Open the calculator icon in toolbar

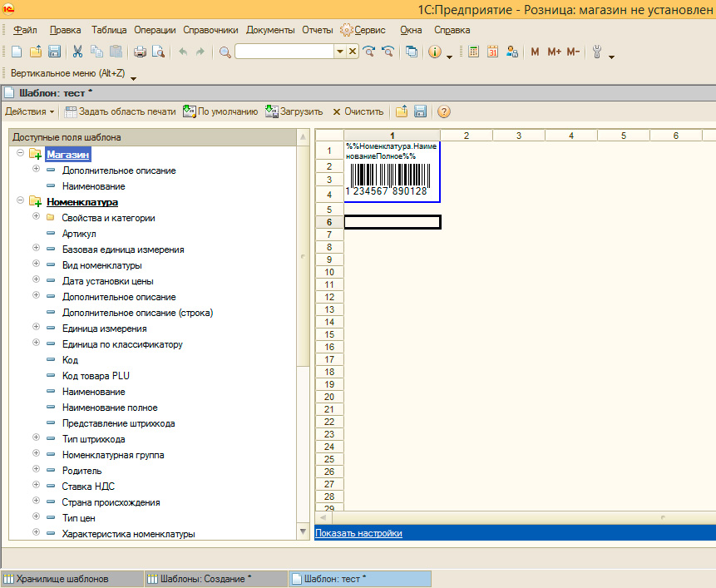(x=473, y=52)
